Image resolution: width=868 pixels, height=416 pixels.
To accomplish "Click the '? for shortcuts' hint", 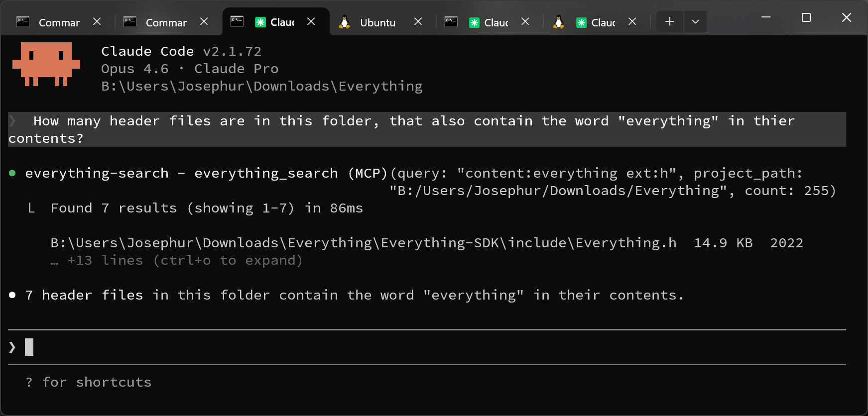I will [x=88, y=382].
